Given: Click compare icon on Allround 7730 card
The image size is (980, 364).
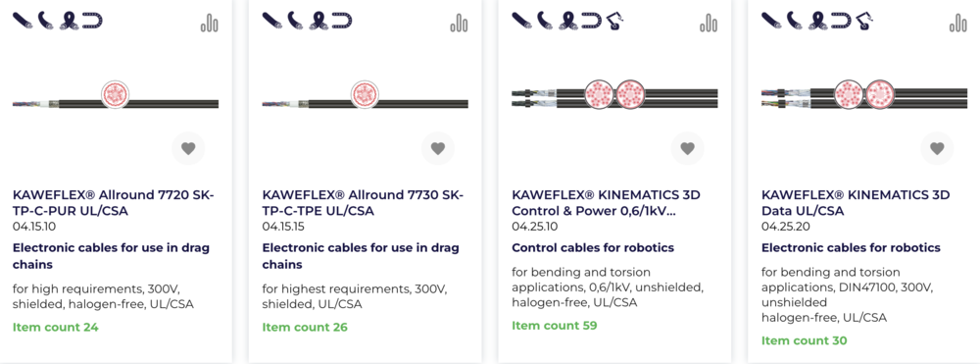Looking at the screenshot, I should click(x=459, y=24).
